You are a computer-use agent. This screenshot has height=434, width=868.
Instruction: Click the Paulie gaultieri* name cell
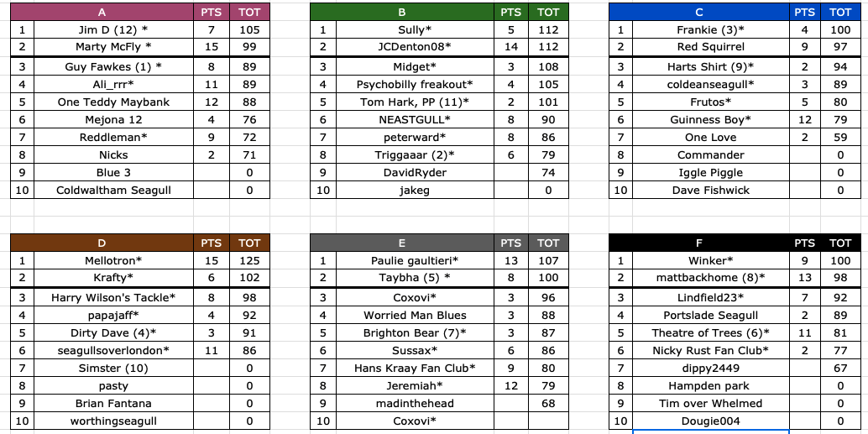[414, 259]
